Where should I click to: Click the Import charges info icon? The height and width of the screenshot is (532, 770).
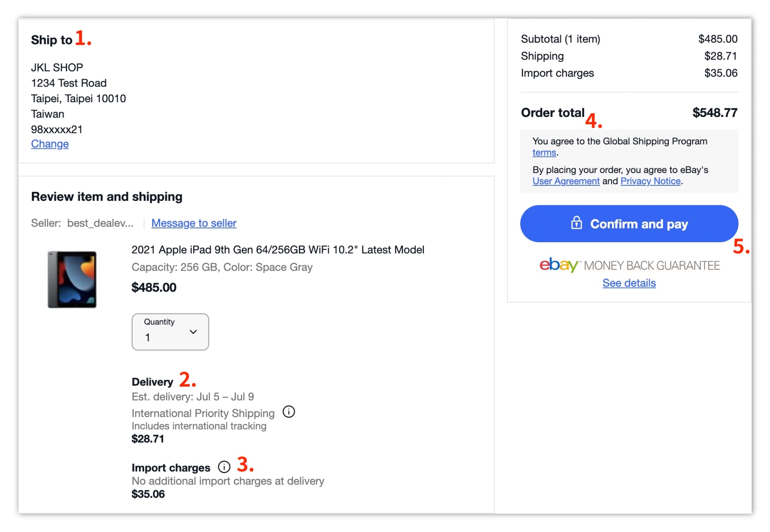[x=223, y=467]
